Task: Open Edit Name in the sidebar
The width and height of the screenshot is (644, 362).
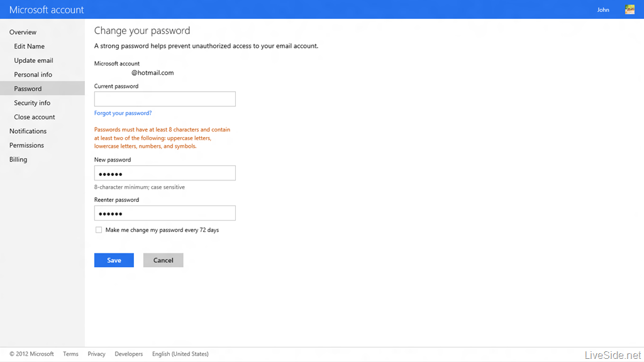Action: click(29, 47)
